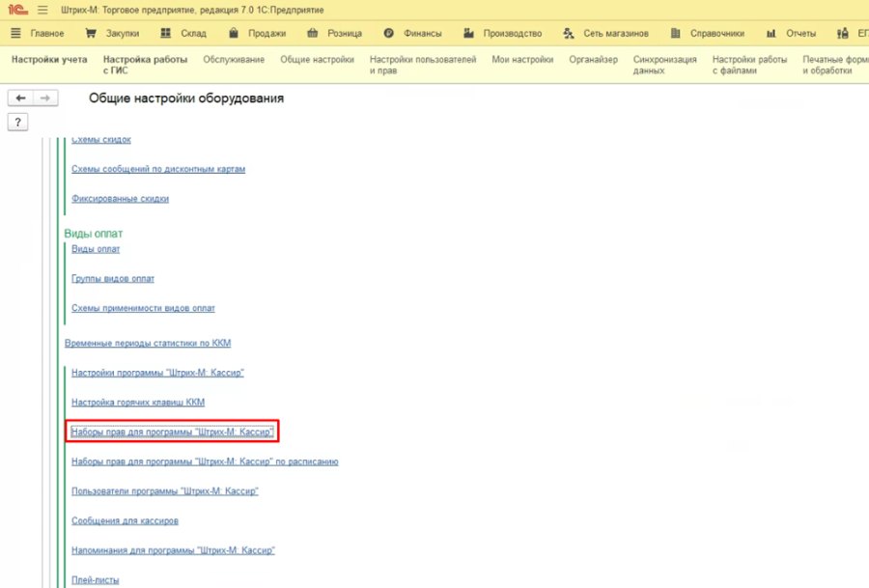This screenshot has height=588, width=869.
Task: Open Настройки программы "Штрих-М: Кассир" link
Action: (158, 373)
